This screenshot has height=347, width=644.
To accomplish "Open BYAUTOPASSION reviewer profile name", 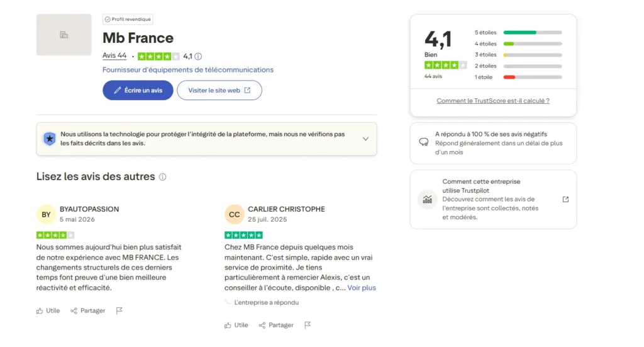I will coord(89,209).
